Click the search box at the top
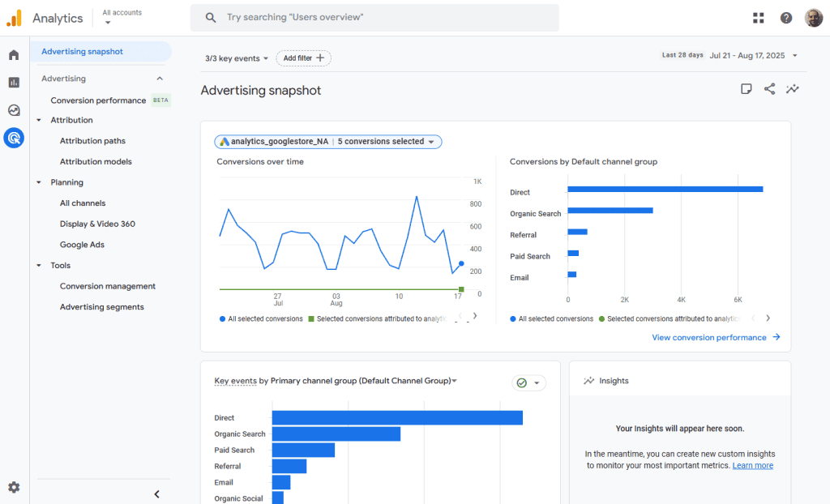The height and width of the screenshot is (504, 830). [x=374, y=18]
